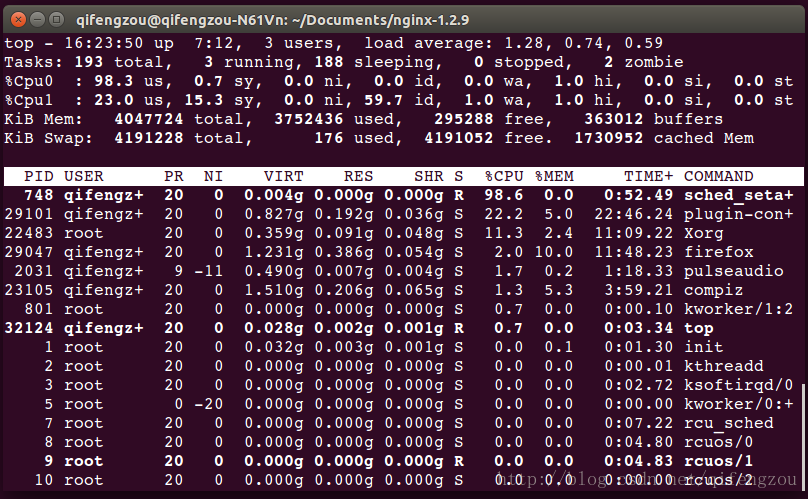Image resolution: width=808 pixels, height=499 pixels.
Task: Click the 1.231g VIRT value
Action: [x=274, y=252]
